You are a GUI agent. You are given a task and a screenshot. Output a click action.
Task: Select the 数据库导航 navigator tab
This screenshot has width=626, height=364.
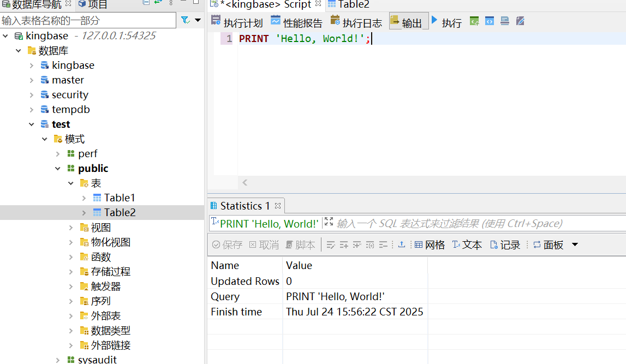coord(32,4)
